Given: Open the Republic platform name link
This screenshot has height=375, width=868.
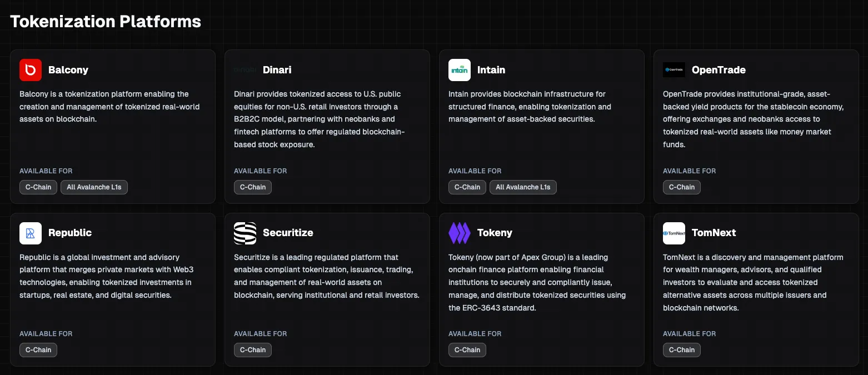Looking at the screenshot, I should click(x=70, y=233).
